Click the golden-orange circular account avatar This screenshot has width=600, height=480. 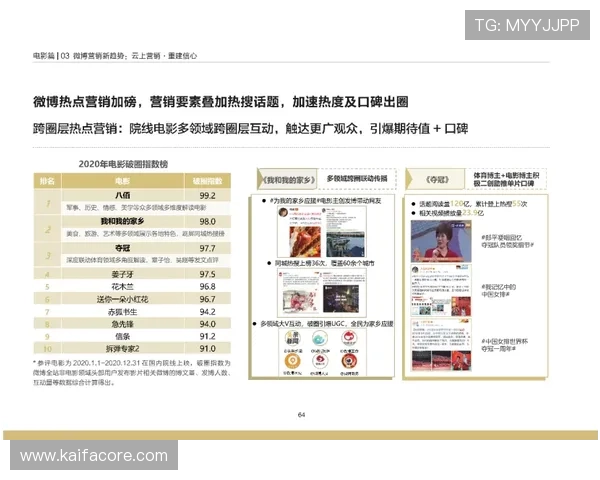292,361
